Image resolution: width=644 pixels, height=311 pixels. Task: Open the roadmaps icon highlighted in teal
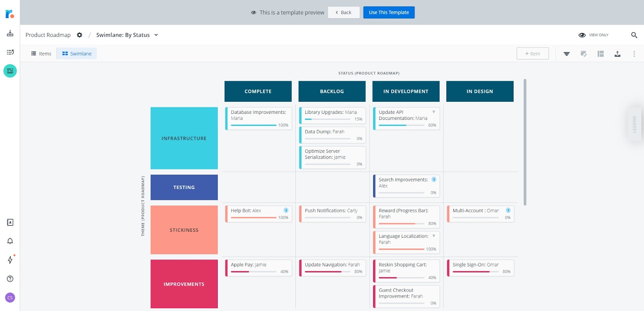click(10, 71)
